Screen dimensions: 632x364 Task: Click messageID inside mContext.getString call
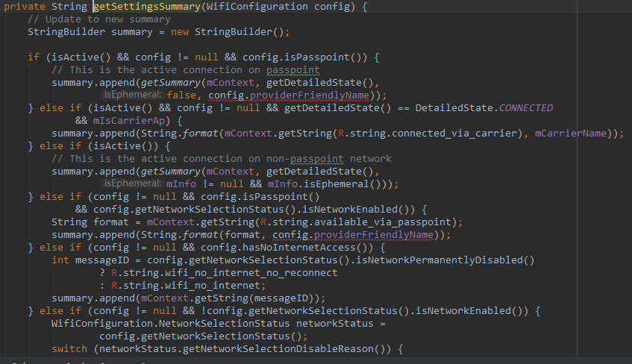(x=281, y=298)
